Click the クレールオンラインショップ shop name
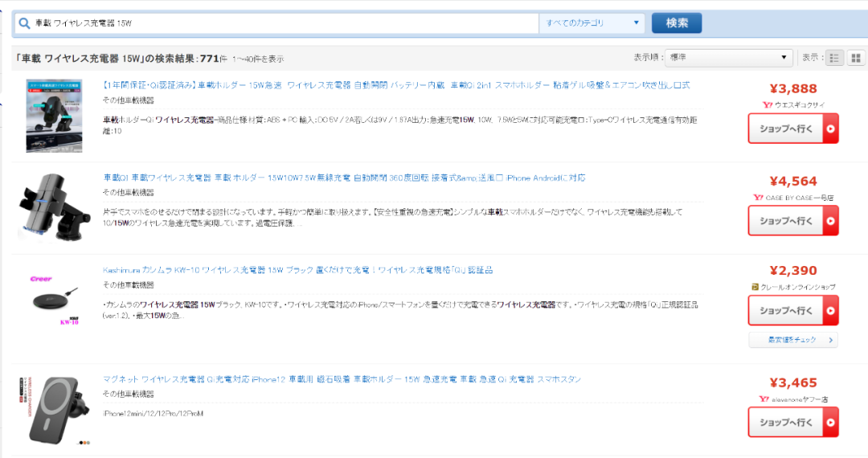The width and height of the screenshot is (868, 458). point(798,287)
